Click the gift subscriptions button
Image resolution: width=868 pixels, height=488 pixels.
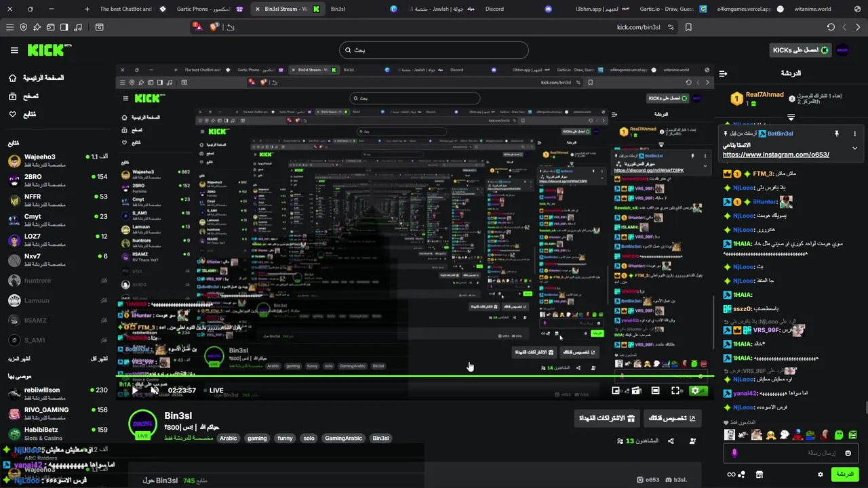point(606,418)
